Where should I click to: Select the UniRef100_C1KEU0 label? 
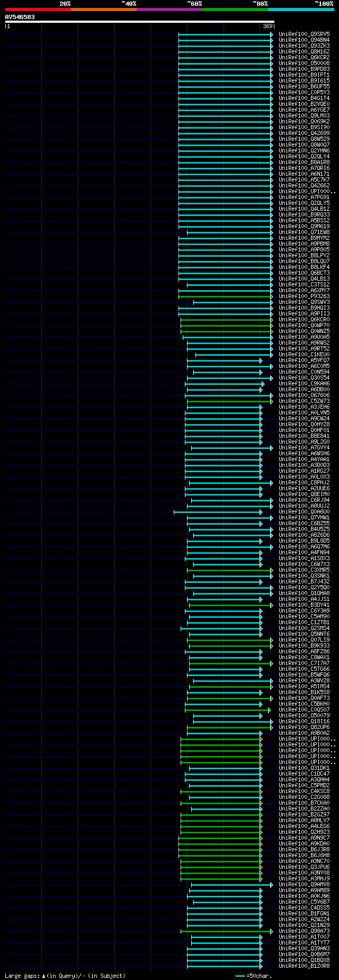(x=304, y=354)
